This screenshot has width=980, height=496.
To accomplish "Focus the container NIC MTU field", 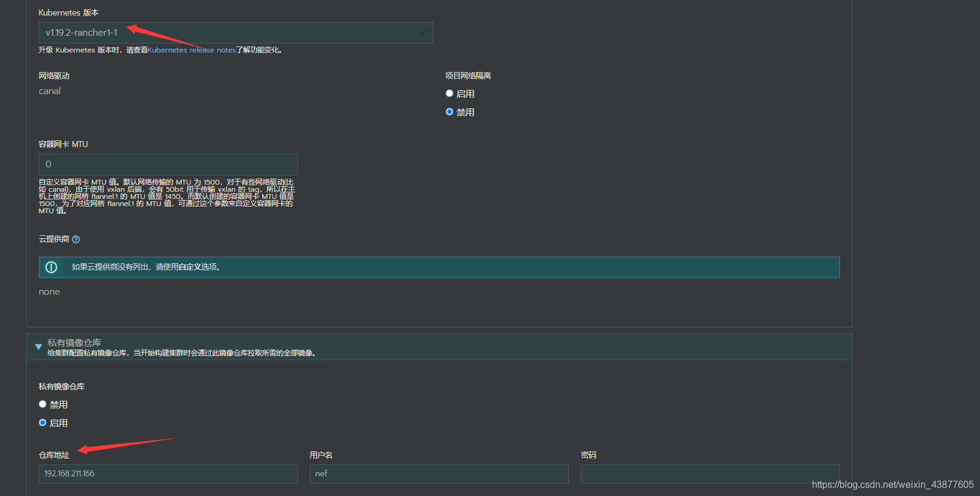I will tap(168, 164).
